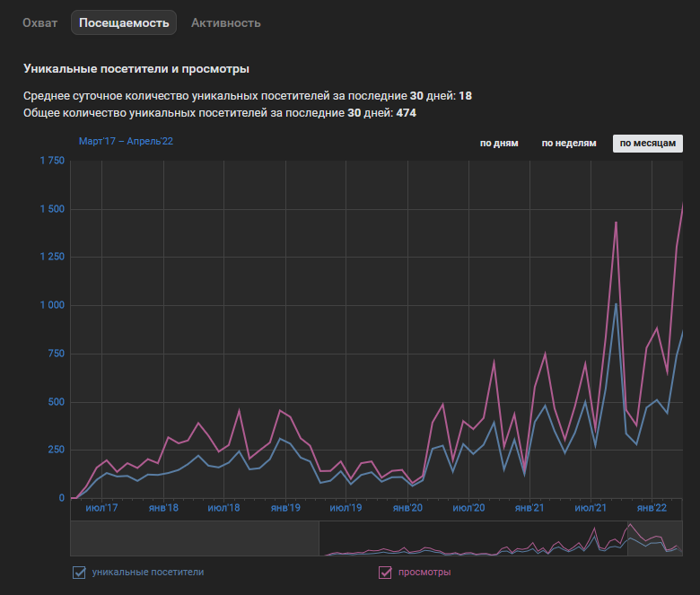Toggle the просмотры series checkbox

pyautogui.click(x=386, y=572)
